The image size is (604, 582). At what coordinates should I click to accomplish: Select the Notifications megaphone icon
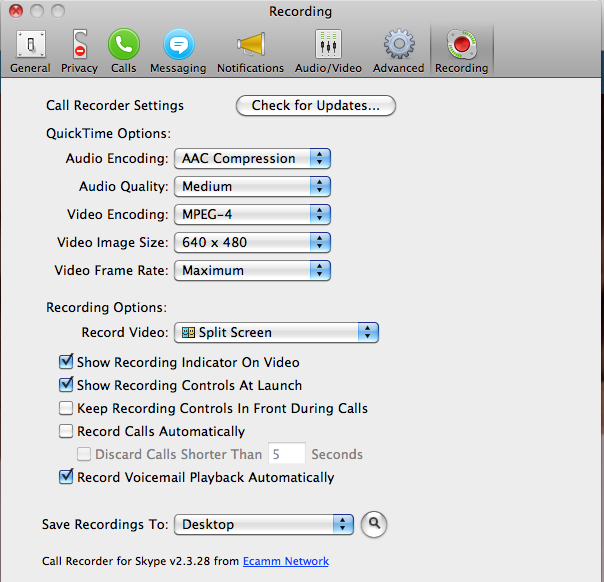[x=250, y=51]
